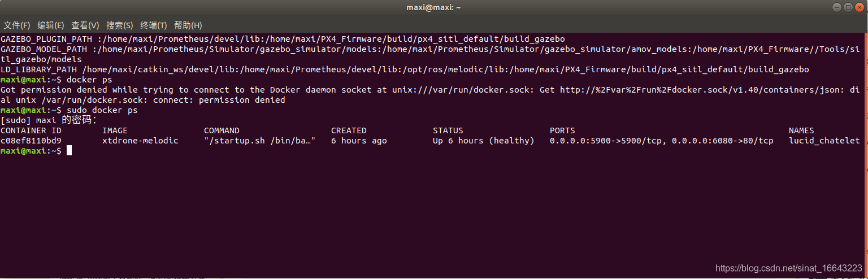This screenshot has height=279, width=868.
Task: Click container ID c08ef8110bd9
Action: [31, 141]
